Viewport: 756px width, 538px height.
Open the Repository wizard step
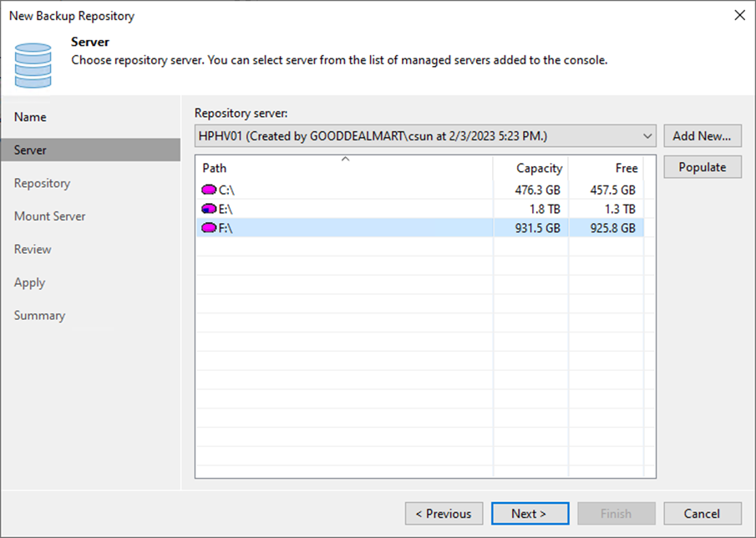coord(42,183)
